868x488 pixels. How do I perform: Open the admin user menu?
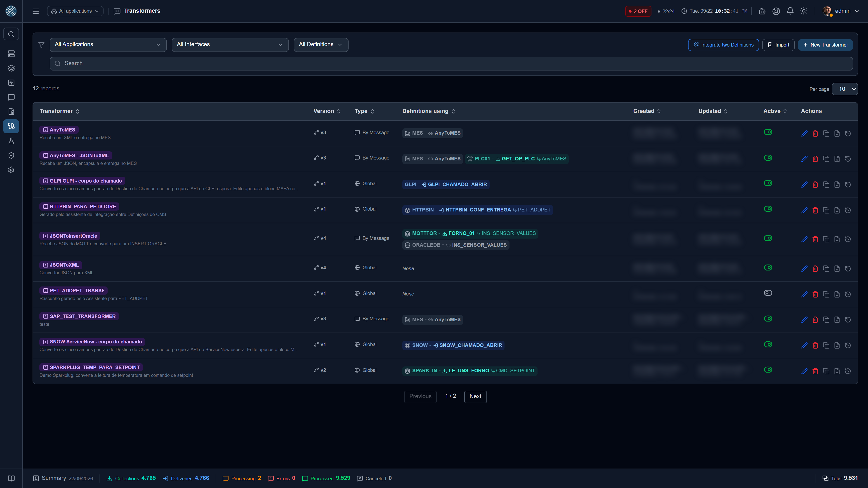[x=841, y=11]
